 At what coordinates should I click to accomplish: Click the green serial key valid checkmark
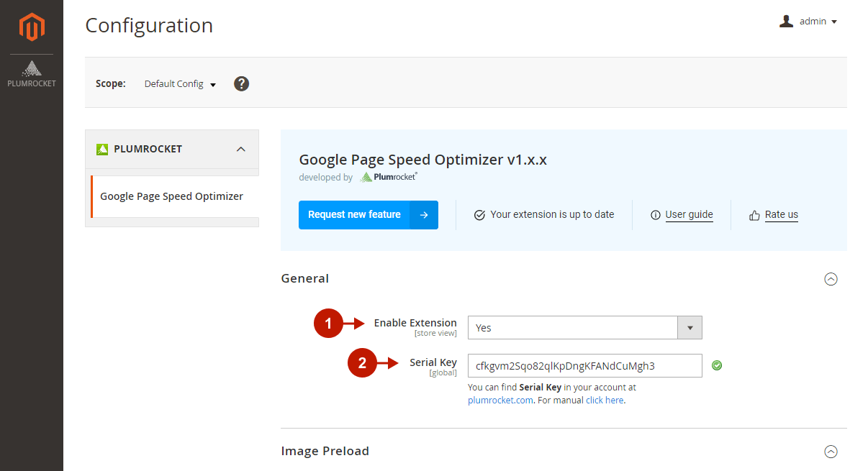pyautogui.click(x=717, y=365)
